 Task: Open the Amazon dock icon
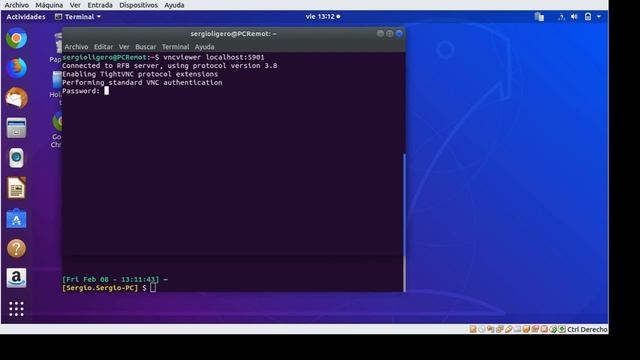coord(16,278)
